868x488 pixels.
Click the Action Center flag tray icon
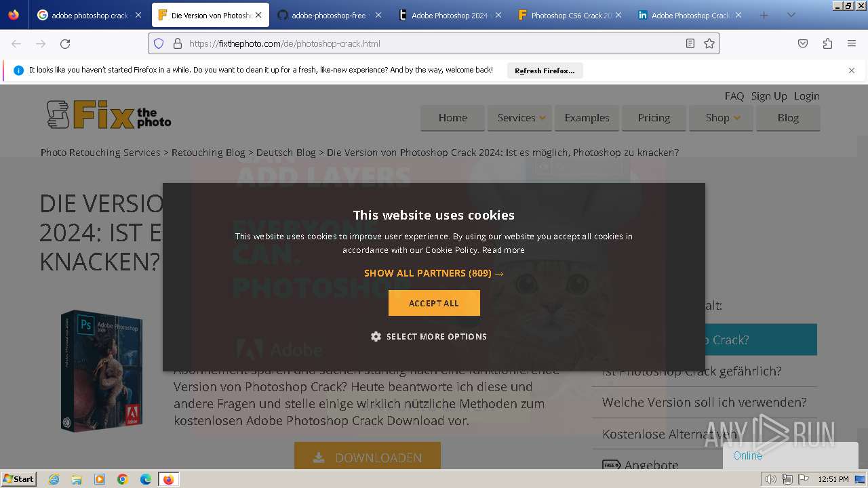[803, 479]
